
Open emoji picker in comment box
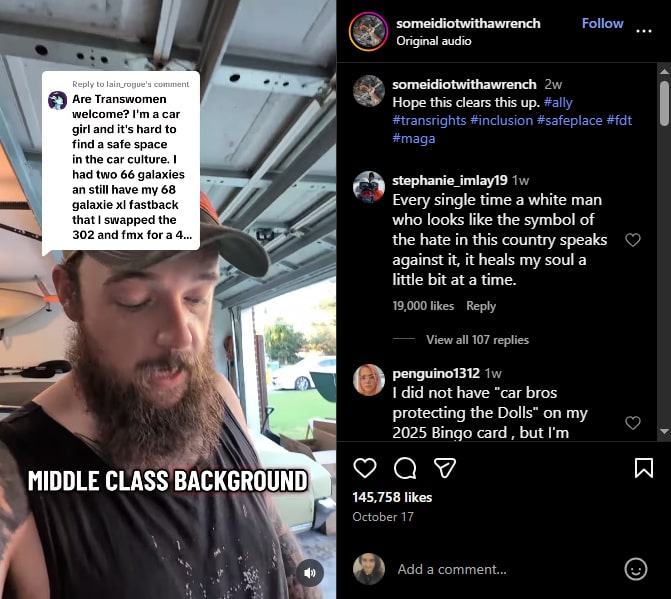[636, 569]
